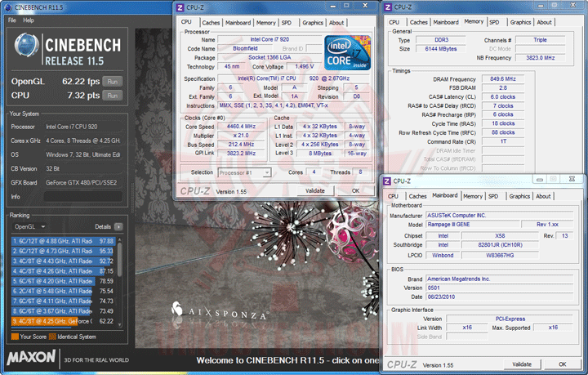Switch to Caches tab in CPU window
This screenshot has height=375, width=588.
pos(211,23)
